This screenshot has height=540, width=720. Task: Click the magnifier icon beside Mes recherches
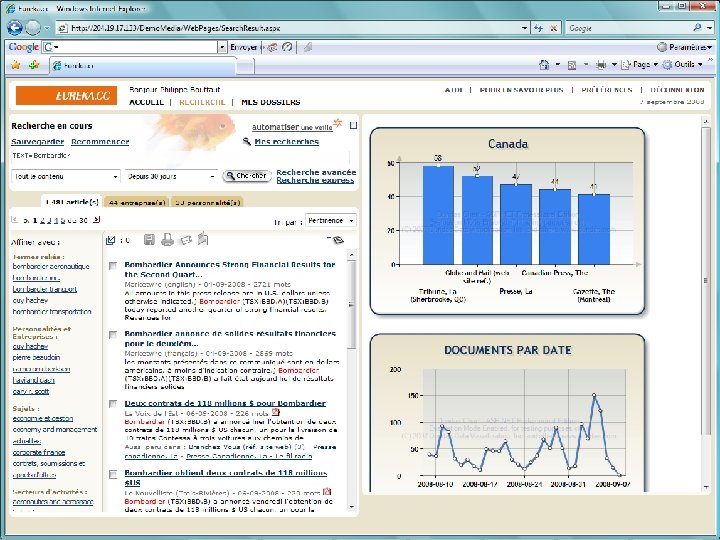click(x=247, y=141)
